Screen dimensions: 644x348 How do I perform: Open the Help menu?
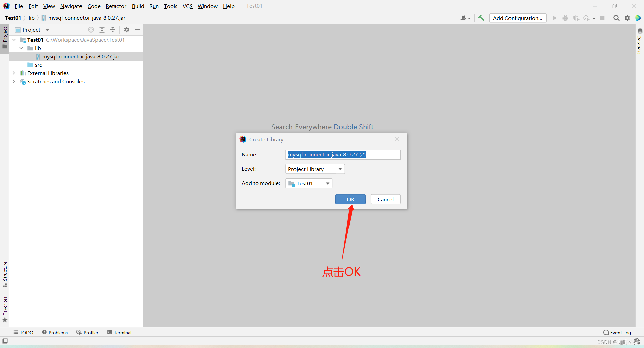coord(229,6)
